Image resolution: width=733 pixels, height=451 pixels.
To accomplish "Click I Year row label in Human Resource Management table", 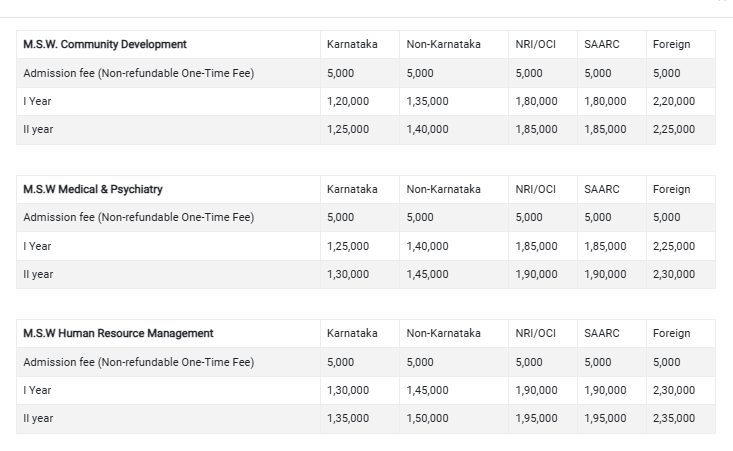I will pos(37,390).
